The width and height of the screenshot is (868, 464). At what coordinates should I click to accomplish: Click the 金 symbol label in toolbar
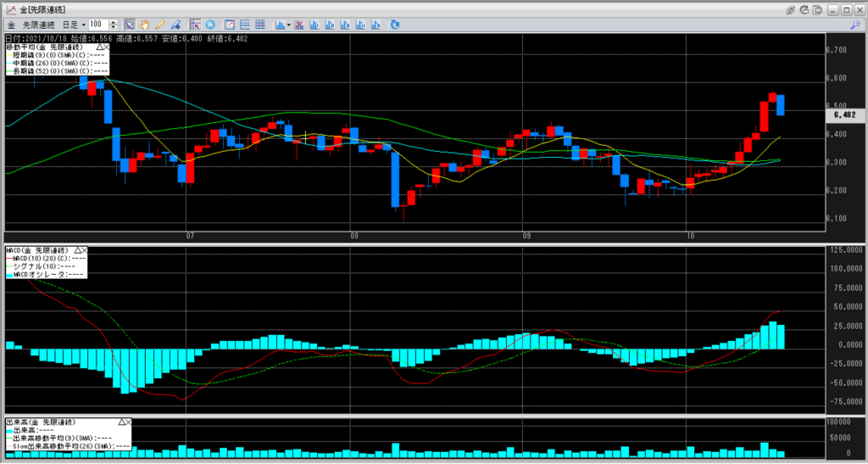[x=10, y=25]
